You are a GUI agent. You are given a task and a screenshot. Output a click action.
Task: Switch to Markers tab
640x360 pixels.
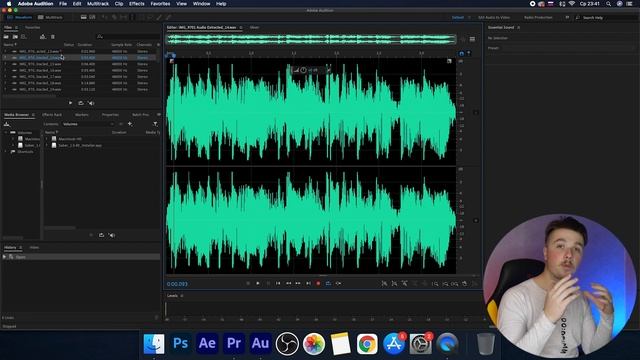tap(82, 115)
